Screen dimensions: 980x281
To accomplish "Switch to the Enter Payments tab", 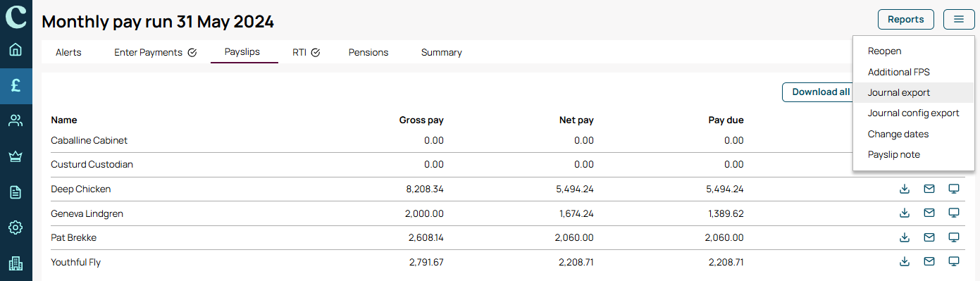I will coord(155,52).
